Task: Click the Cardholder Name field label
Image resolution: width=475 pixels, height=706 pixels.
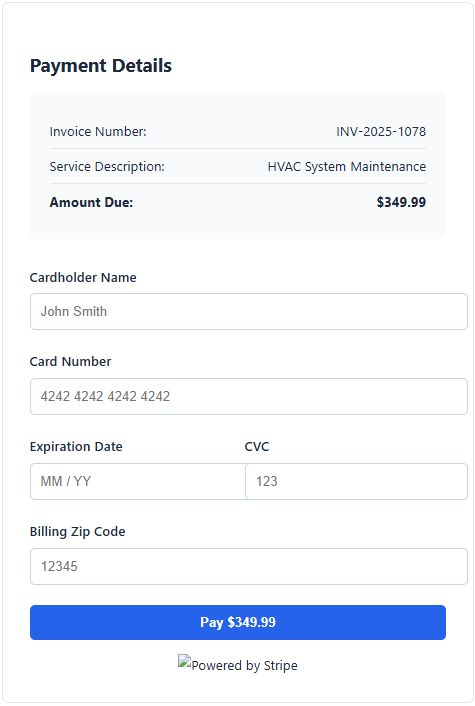Action: tap(83, 277)
